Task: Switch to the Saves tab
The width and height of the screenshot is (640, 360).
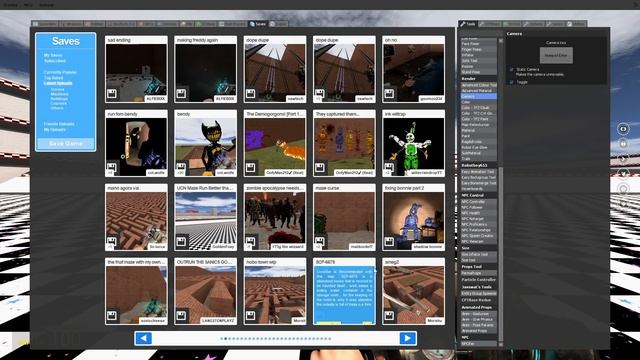Action: pyautogui.click(x=258, y=24)
